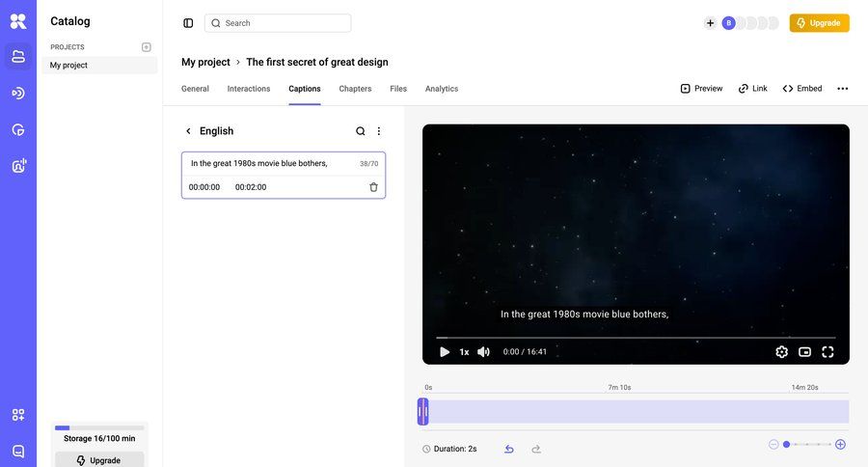The height and width of the screenshot is (467, 868).
Task: Go back from English captions
Action: 188,131
